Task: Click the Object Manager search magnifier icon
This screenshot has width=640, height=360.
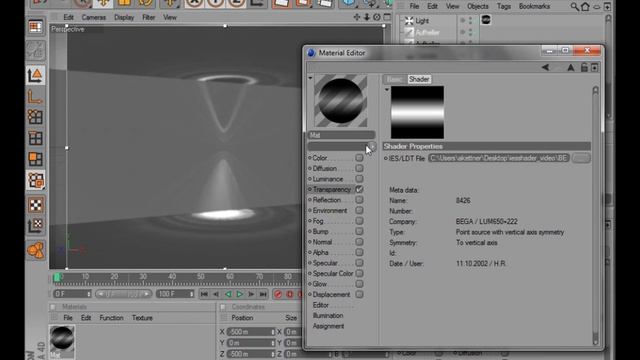Action: (x=575, y=7)
